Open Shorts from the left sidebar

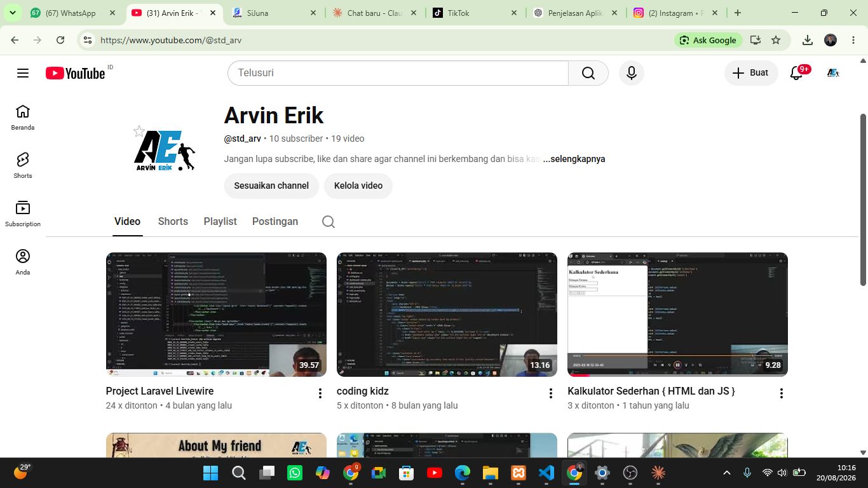[x=23, y=166]
